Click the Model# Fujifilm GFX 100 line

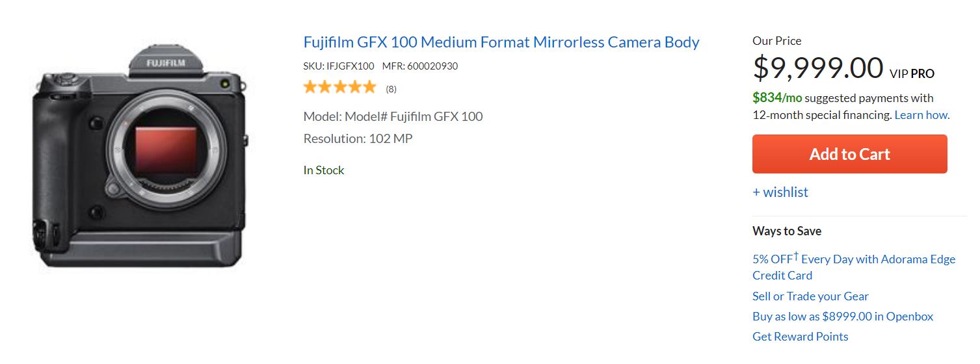(x=393, y=117)
